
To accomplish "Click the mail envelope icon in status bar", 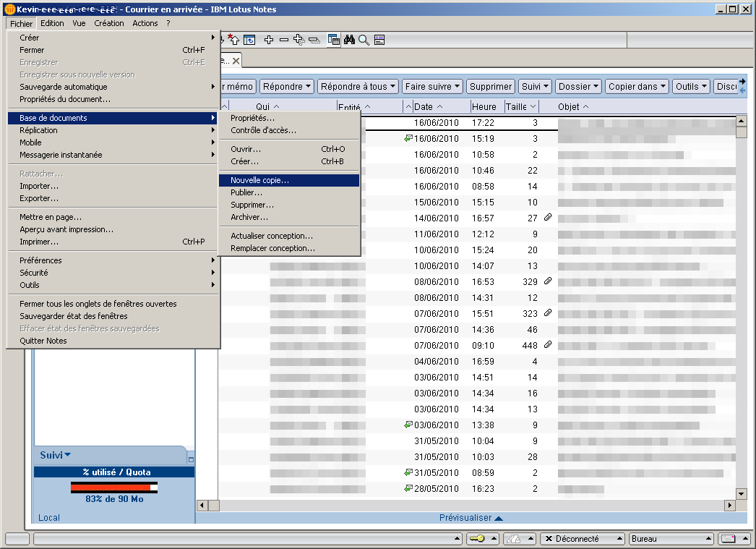I will coord(729,538).
